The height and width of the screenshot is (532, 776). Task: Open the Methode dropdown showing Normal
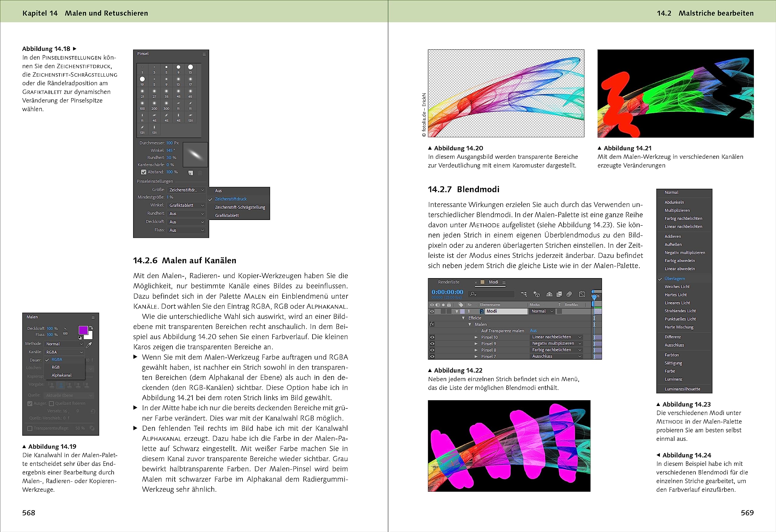point(64,344)
